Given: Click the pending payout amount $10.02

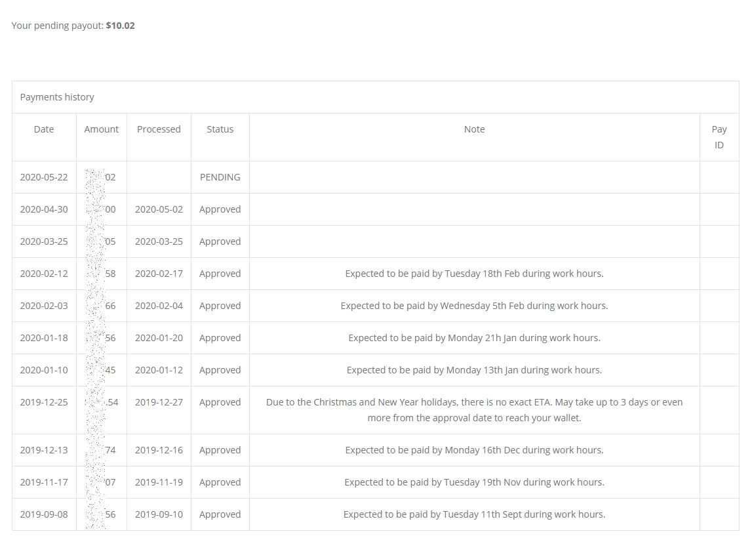Looking at the screenshot, I should coord(121,26).
